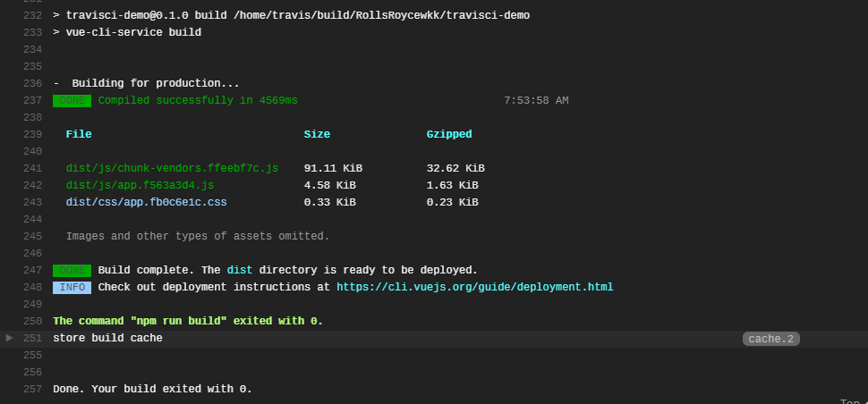Click line number 236
This screenshot has width=868, height=404.
32,83
